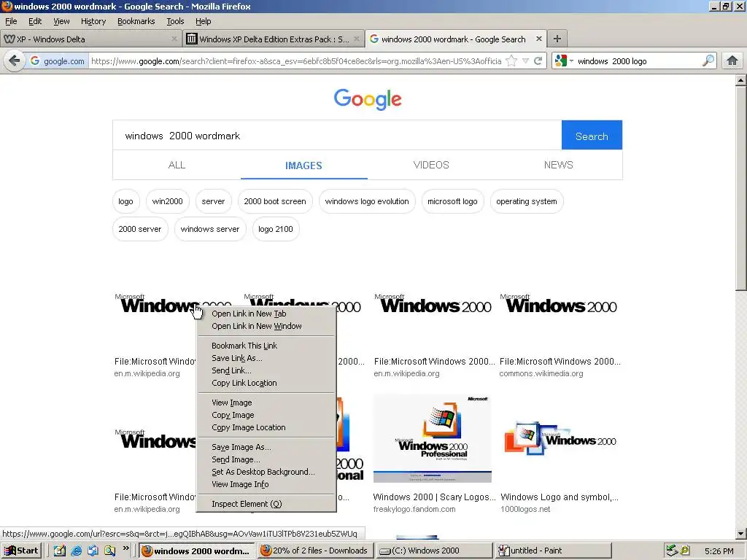The height and width of the screenshot is (560, 747).
Task: Select Inspect Element (Q)
Action: [266, 503]
